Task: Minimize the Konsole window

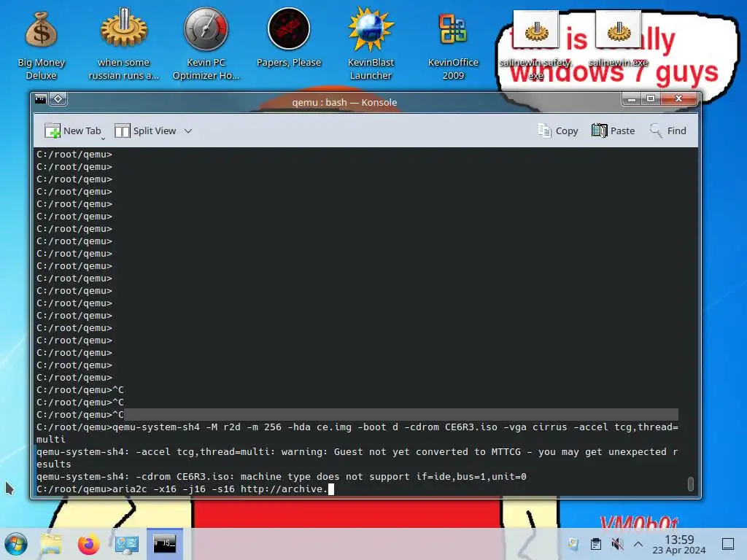Action: pyautogui.click(x=632, y=98)
